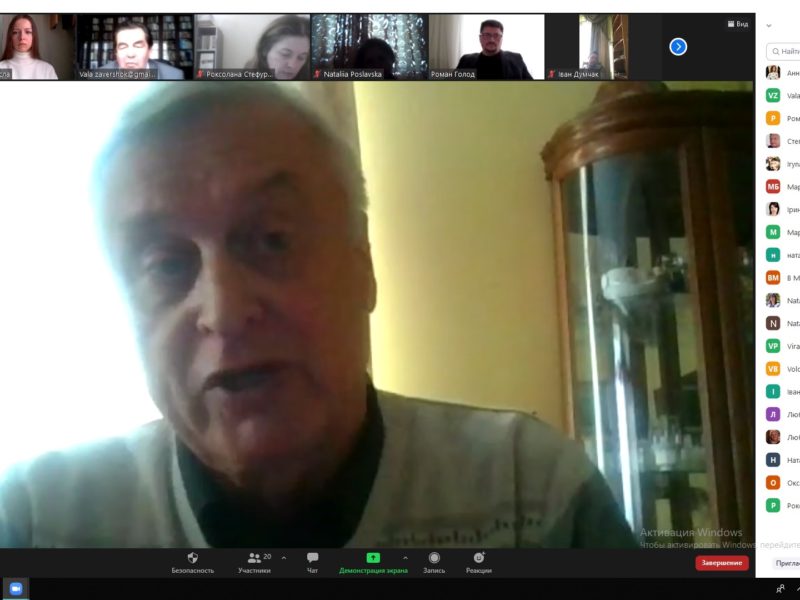Open the Participants (Участники) panel icon
The width and height of the screenshot is (800, 600).
click(255, 558)
